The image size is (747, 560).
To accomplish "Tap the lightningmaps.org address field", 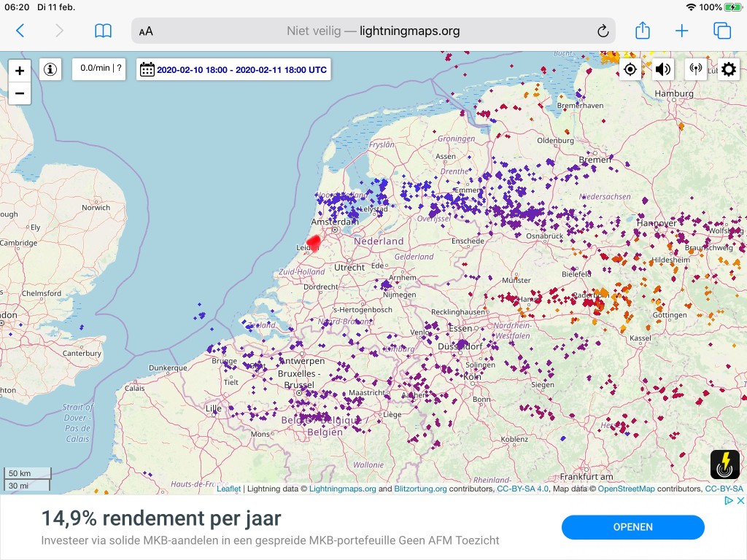I will click(x=373, y=31).
